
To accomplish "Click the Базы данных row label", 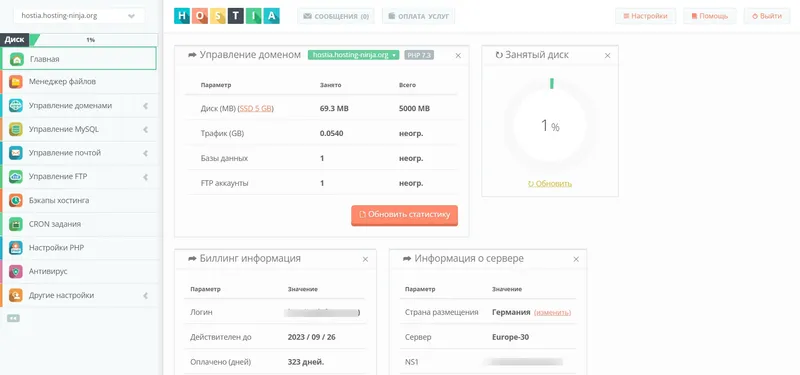I will click(x=224, y=158).
